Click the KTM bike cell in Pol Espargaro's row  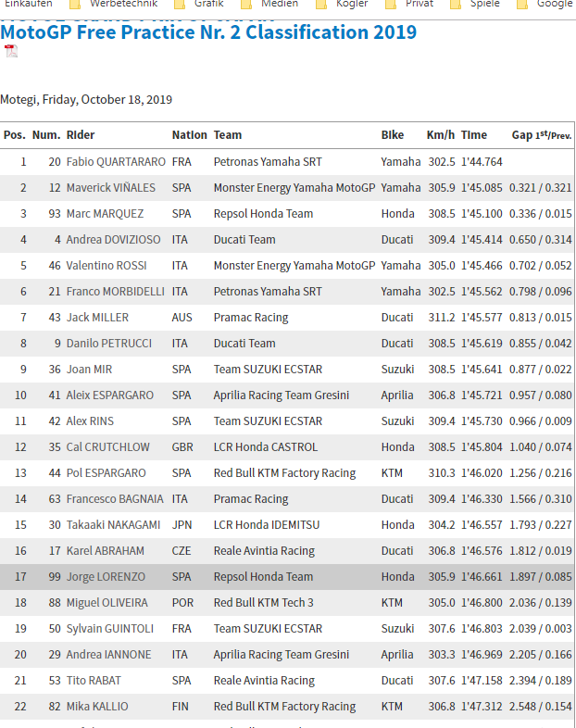click(x=392, y=473)
